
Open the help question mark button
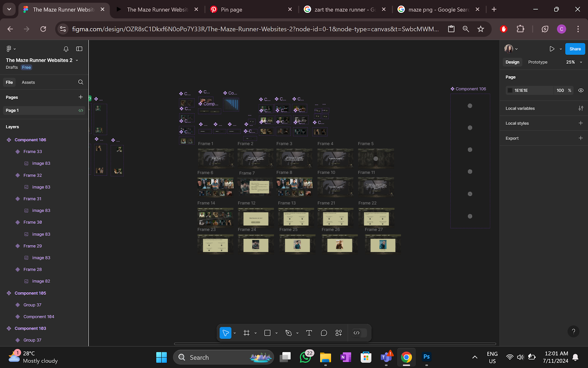[x=573, y=332]
